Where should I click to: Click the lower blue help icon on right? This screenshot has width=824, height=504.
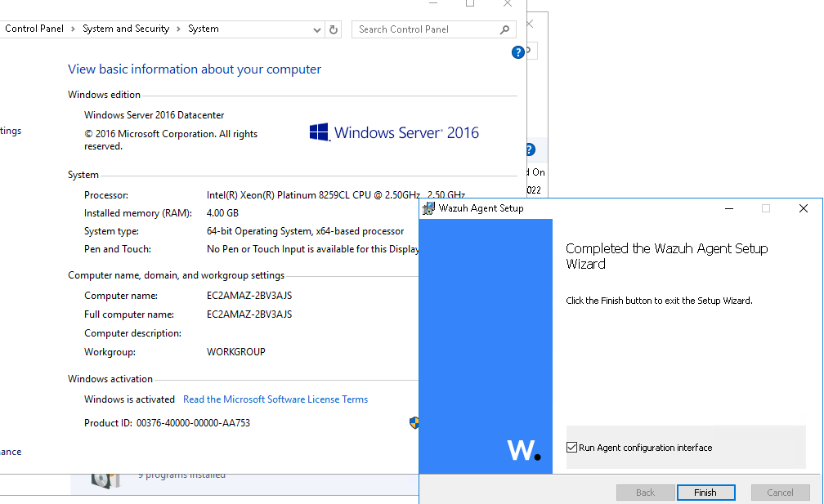pos(529,149)
